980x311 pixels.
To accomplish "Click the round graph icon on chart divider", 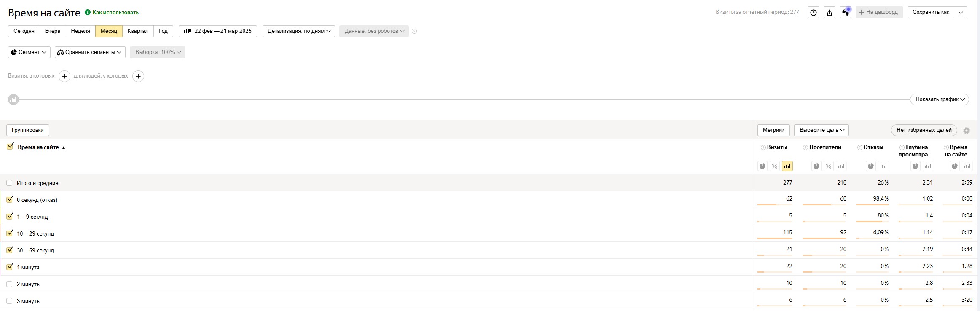I will (x=13, y=99).
